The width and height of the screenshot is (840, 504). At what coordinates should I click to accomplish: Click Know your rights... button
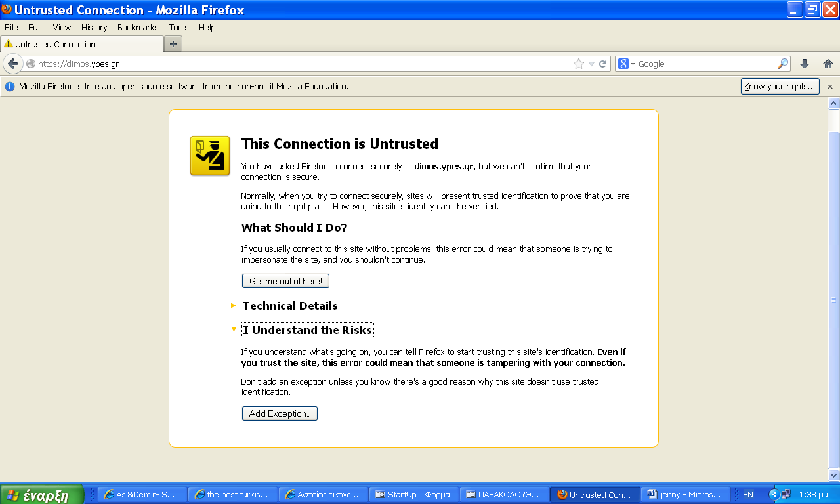[x=780, y=86]
